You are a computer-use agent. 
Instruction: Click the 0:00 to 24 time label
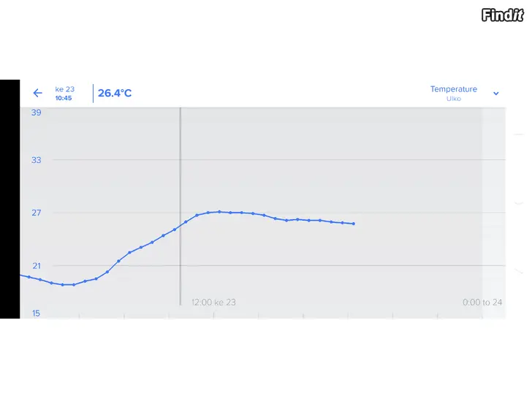click(x=482, y=302)
